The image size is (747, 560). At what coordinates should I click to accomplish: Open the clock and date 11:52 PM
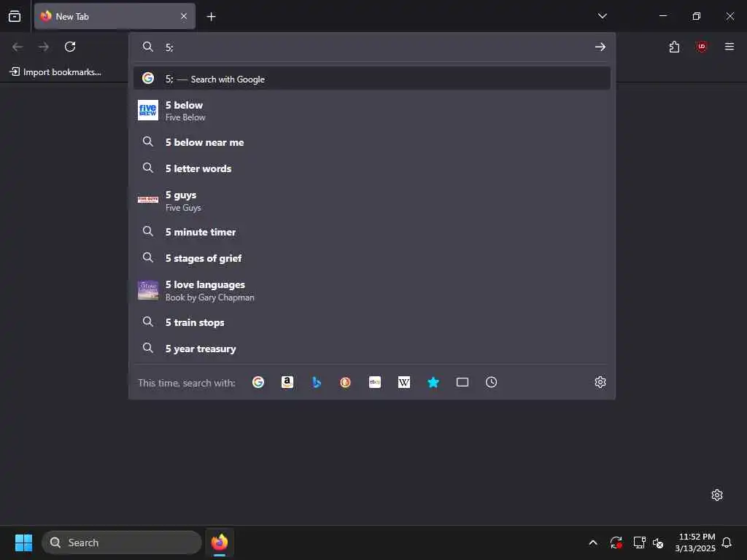[x=695, y=542]
